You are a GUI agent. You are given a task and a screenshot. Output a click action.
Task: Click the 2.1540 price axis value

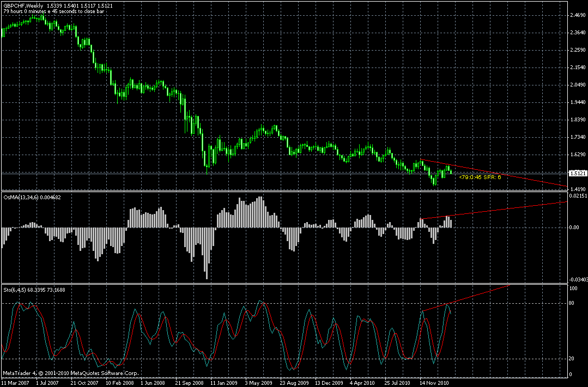tap(578, 67)
